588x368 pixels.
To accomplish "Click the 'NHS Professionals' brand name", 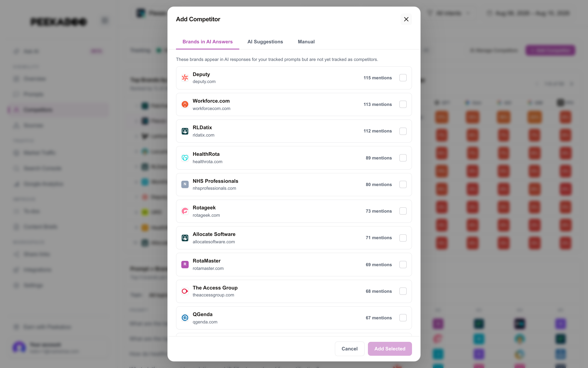I will click(216, 181).
